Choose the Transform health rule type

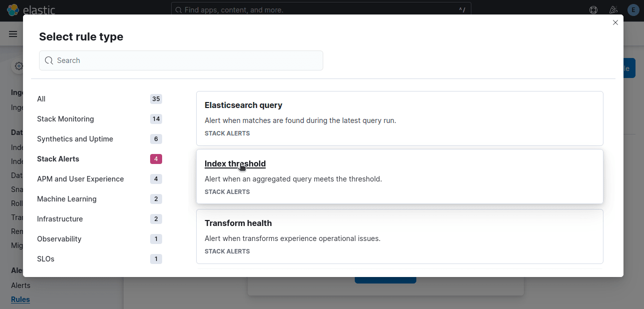coord(400,236)
